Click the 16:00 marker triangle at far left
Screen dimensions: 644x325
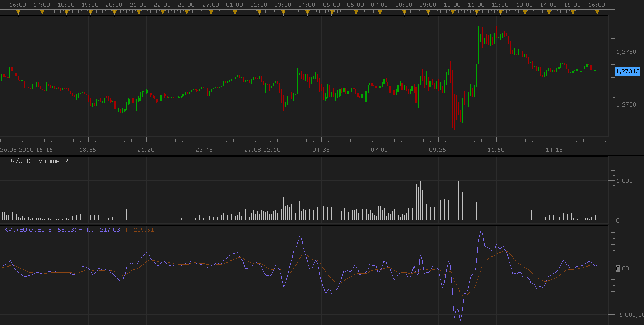pos(18,13)
